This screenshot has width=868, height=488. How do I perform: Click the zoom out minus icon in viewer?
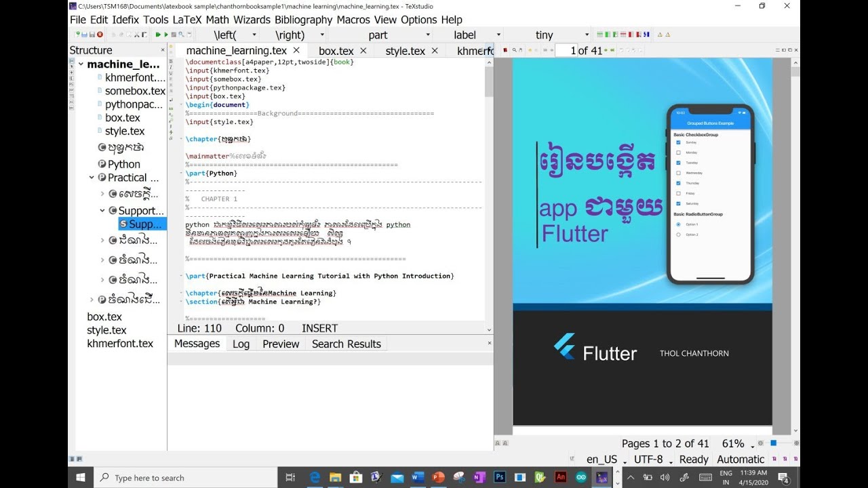point(760,443)
